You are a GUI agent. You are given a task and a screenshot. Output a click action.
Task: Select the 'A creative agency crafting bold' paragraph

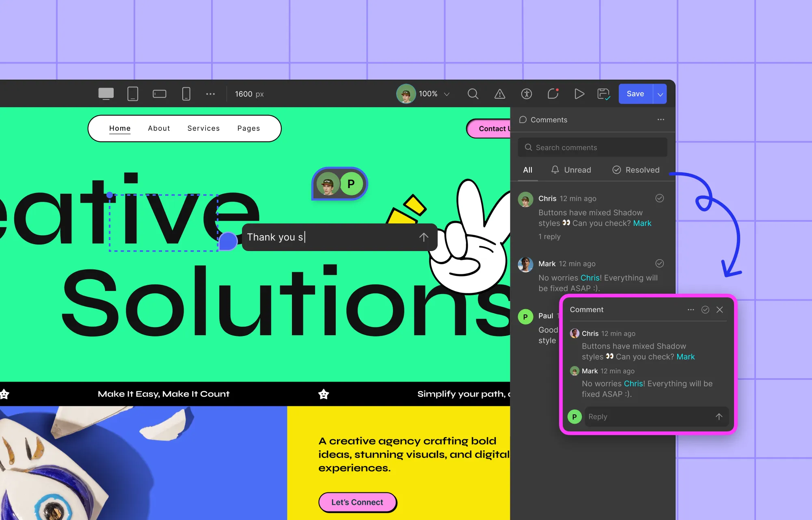click(413, 454)
